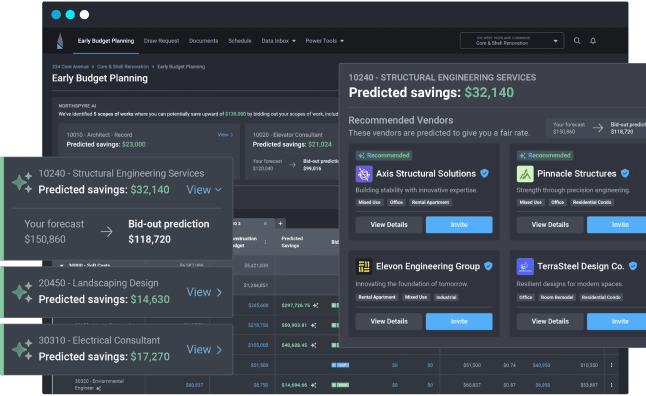Viewport: 646px width, 396px height.
Task: Click the plus icon to add tab
Action: (x=280, y=223)
